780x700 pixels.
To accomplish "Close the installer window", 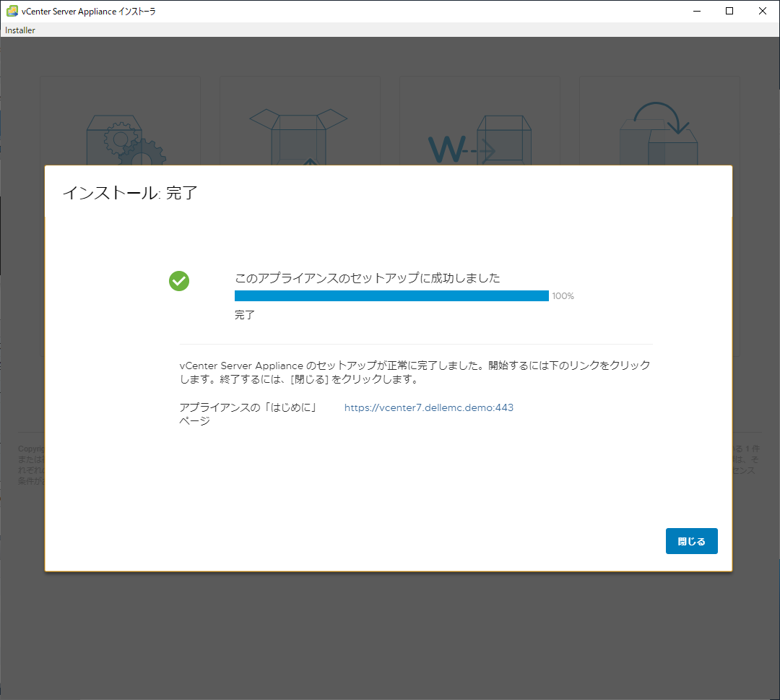I will [x=762, y=11].
